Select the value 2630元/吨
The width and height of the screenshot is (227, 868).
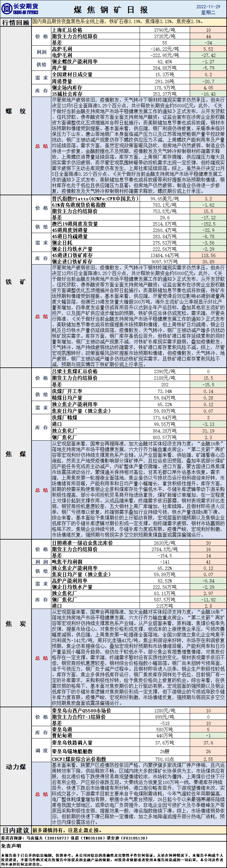coord(165,543)
